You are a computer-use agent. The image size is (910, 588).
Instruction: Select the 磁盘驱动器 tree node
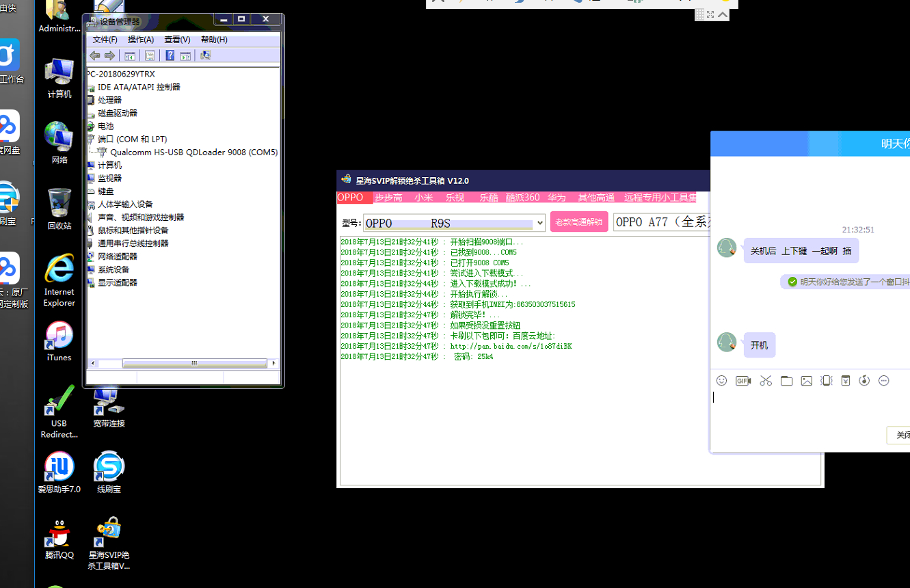point(118,113)
